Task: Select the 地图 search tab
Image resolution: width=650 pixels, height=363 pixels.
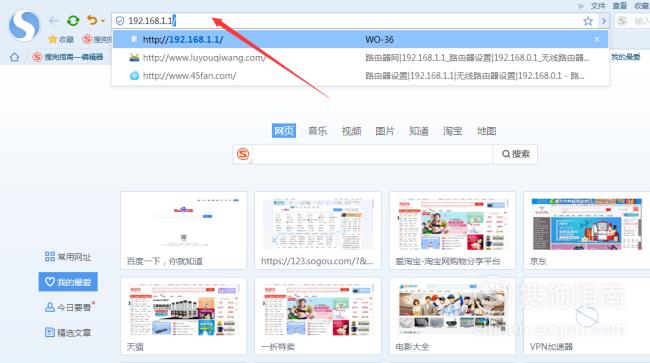Action: [486, 131]
